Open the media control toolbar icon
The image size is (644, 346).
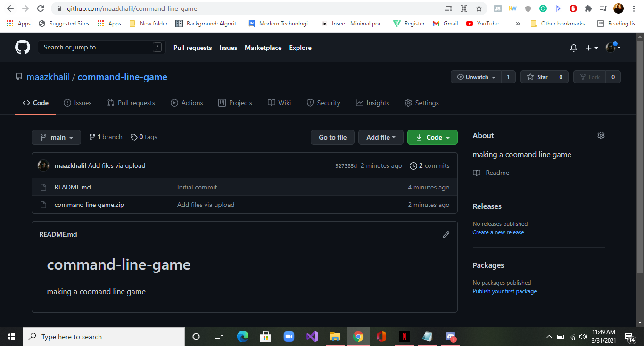[603, 8]
